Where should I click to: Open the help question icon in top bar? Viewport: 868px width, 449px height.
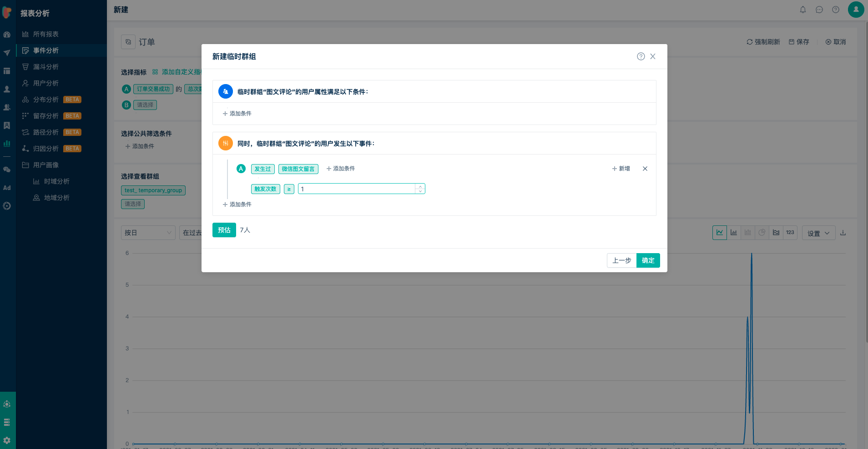(836, 10)
